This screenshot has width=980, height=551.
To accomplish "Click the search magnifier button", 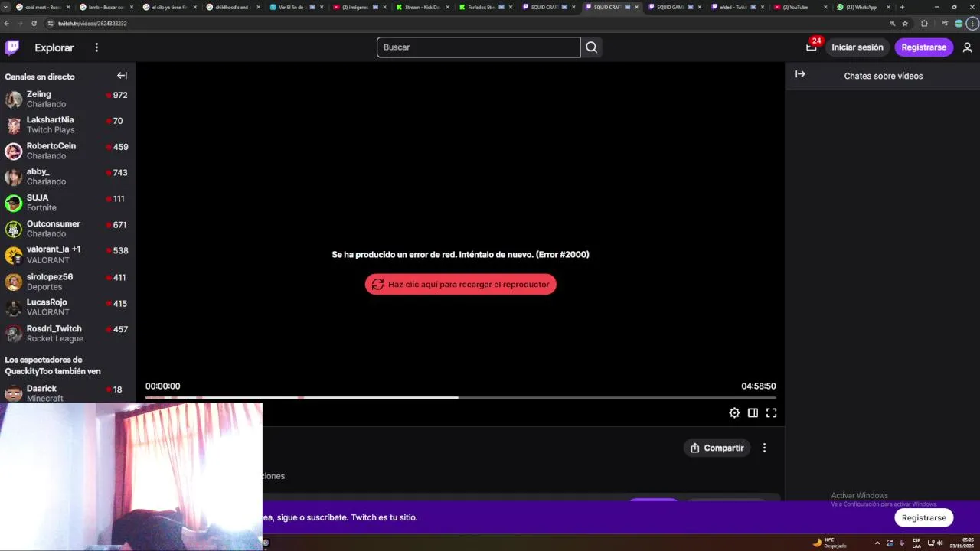I will 591,47.
